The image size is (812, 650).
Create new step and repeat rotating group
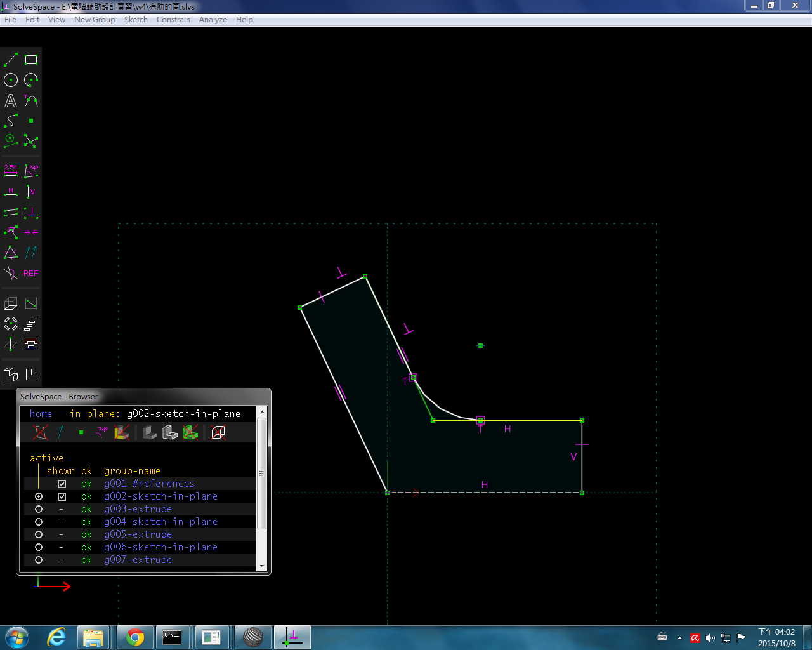pyautogui.click(x=11, y=324)
